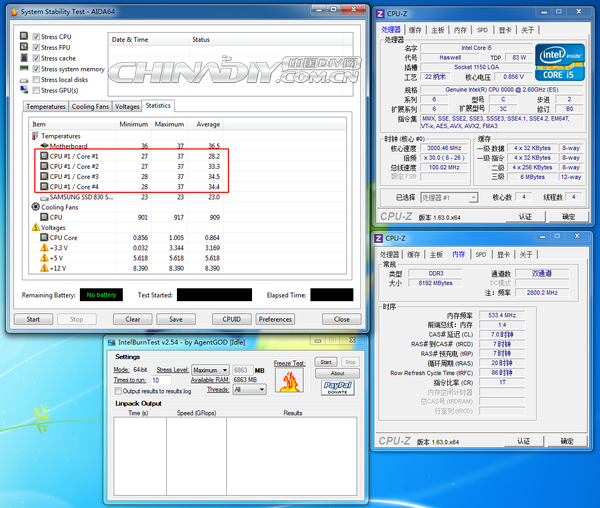Switch to the Temperatures tab in AIDA64
The width and height of the screenshot is (600, 508).
pyautogui.click(x=46, y=106)
